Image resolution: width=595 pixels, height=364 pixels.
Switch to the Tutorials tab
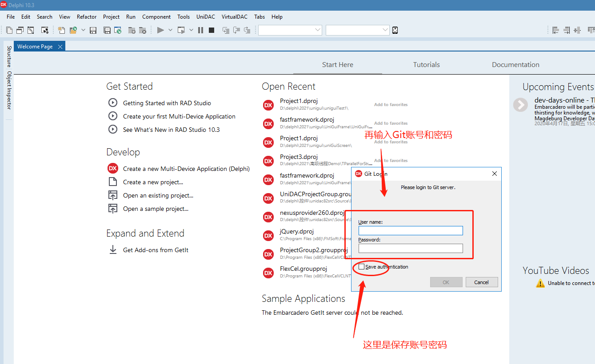click(x=427, y=65)
